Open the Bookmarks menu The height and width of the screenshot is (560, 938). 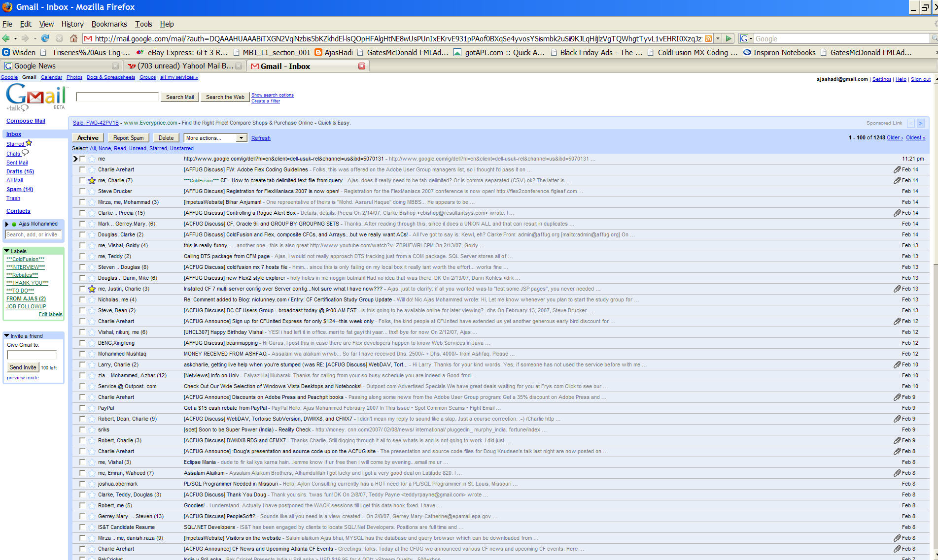tap(109, 24)
